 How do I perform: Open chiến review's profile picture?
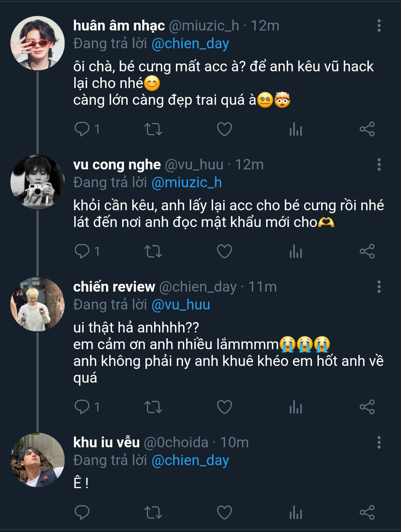tap(38, 304)
